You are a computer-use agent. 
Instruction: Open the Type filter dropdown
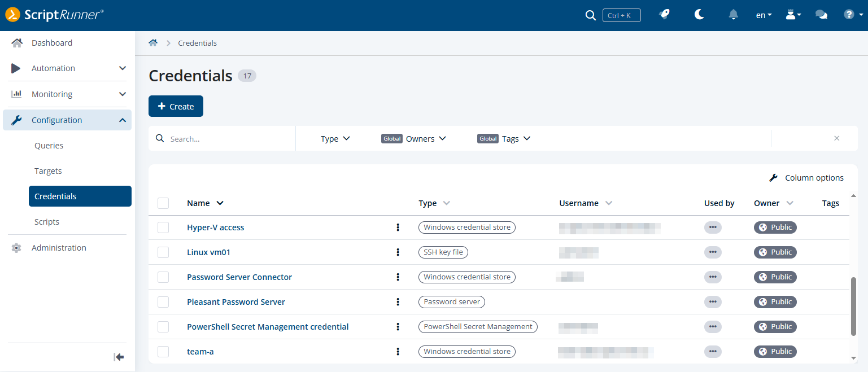[335, 139]
